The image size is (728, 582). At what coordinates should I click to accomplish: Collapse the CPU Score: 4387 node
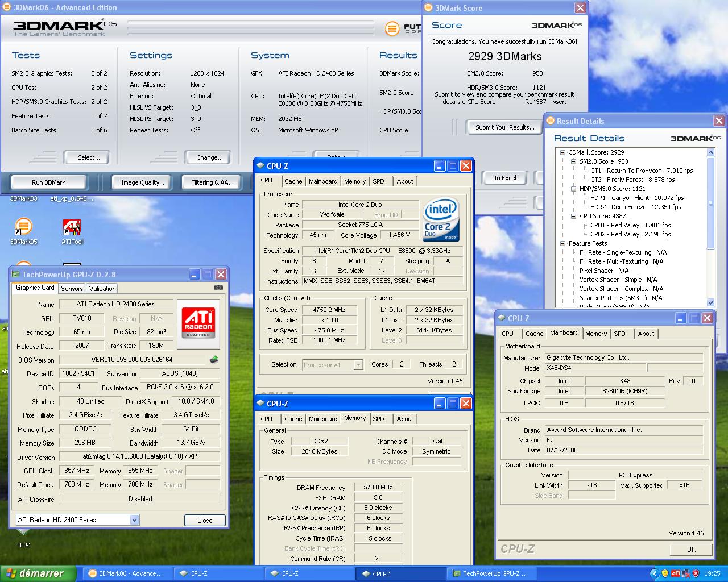pyautogui.click(x=574, y=216)
